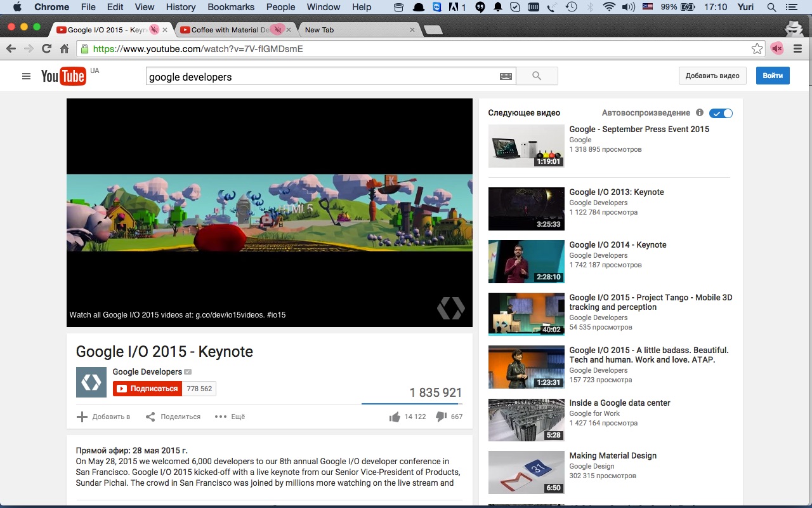The width and height of the screenshot is (812, 508).
Task: Open the battery status menu
Action: pos(687,7)
